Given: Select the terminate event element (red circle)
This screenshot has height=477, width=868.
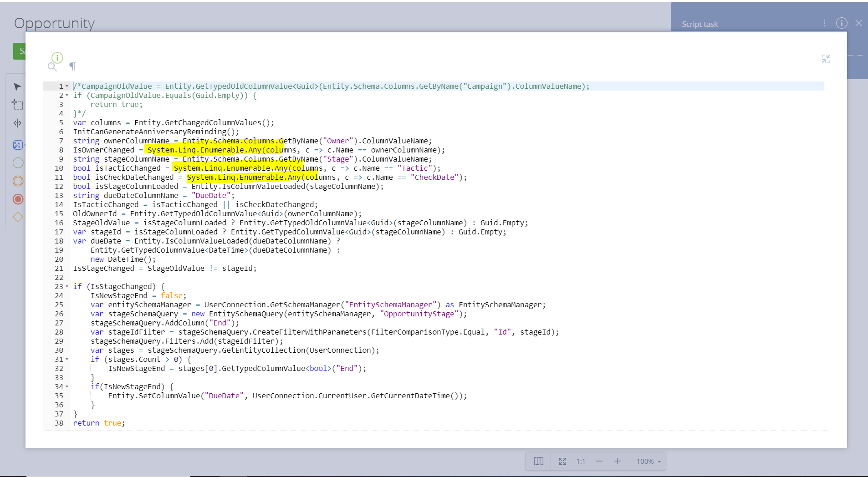Looking at the screenshot, I should [18, 199].
